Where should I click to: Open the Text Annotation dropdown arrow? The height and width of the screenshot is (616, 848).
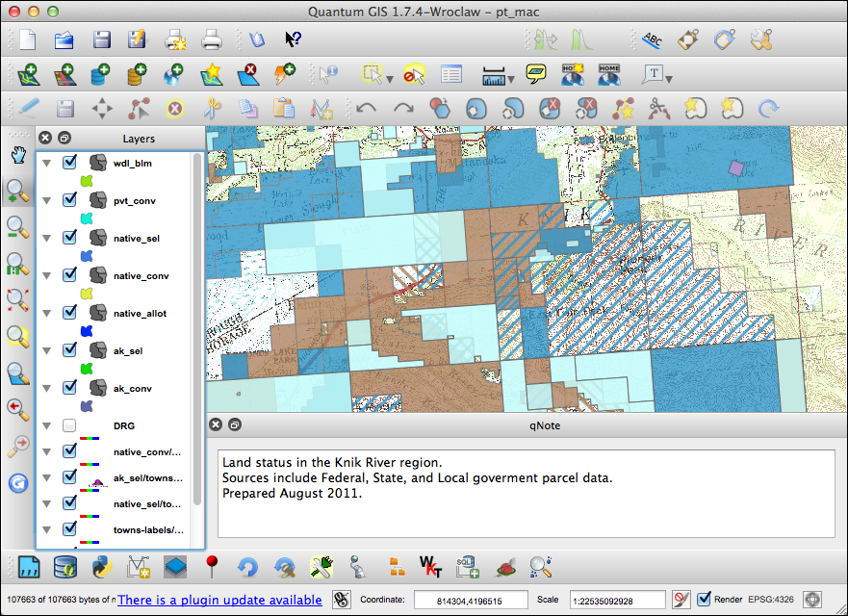[669, 80]
